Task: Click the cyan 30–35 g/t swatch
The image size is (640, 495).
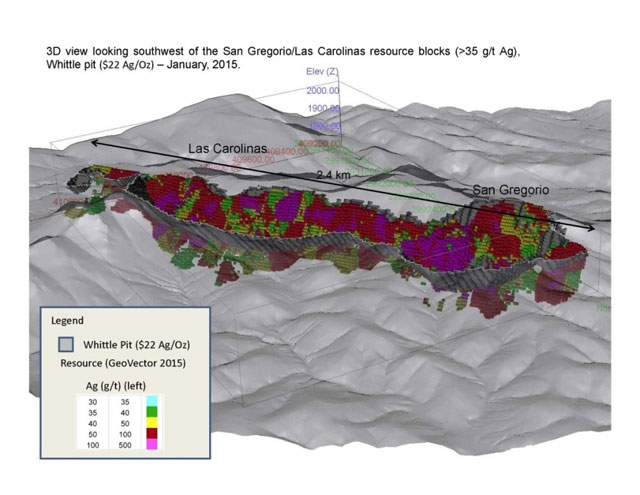Action: 151,402
